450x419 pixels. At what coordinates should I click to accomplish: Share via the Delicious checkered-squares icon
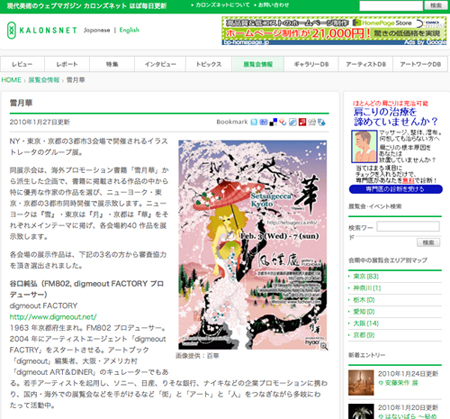[x=273, y=122]
